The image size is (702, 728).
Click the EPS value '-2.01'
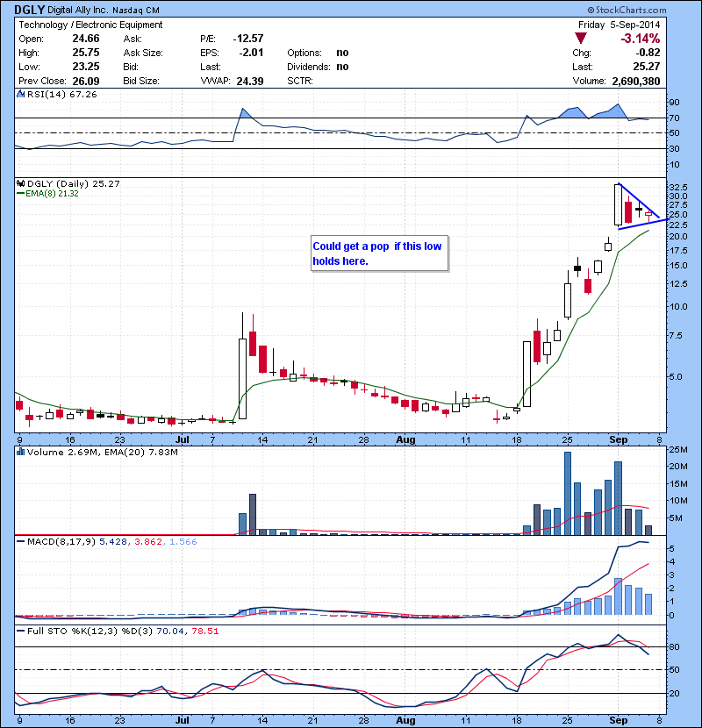(251, 53)
